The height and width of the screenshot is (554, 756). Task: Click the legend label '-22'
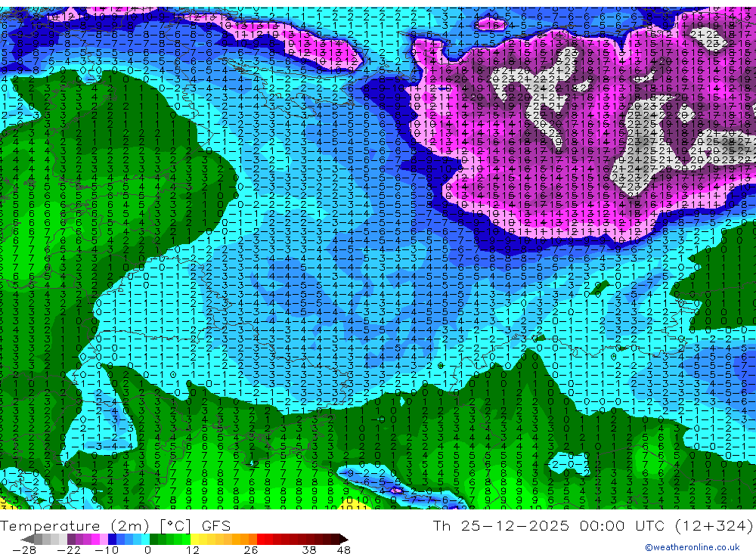69,550
